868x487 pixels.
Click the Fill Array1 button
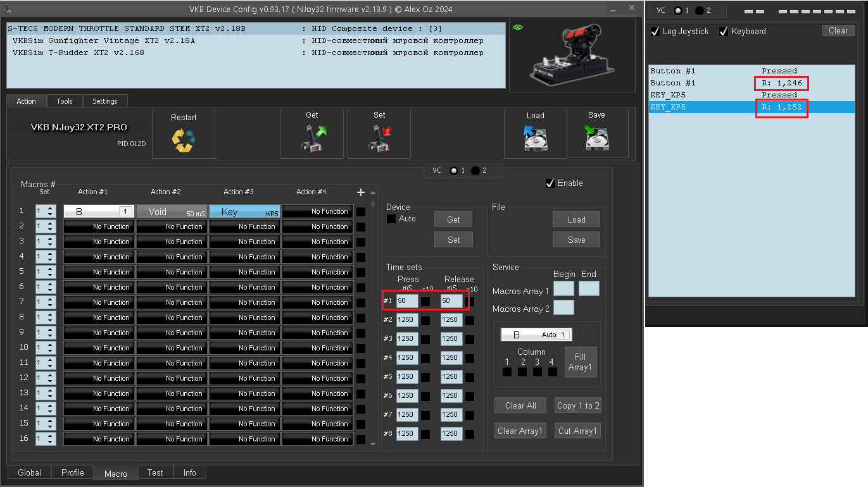pos(580,362)
